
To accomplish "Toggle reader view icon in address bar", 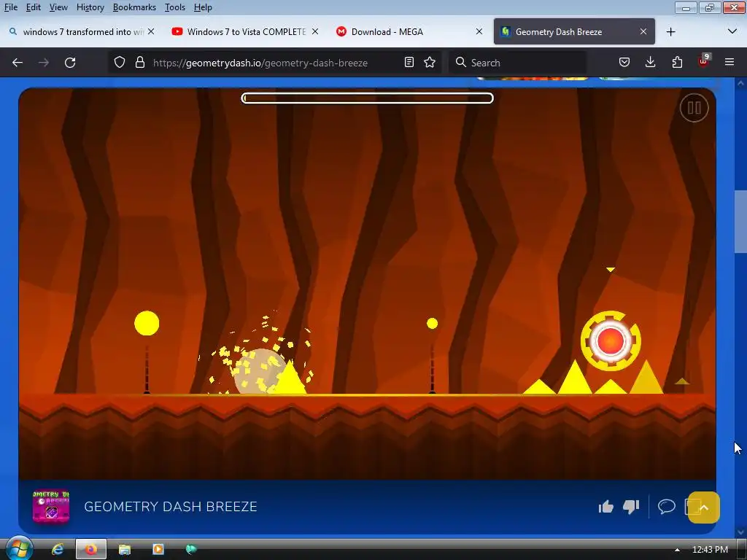I will pos(409,63).
